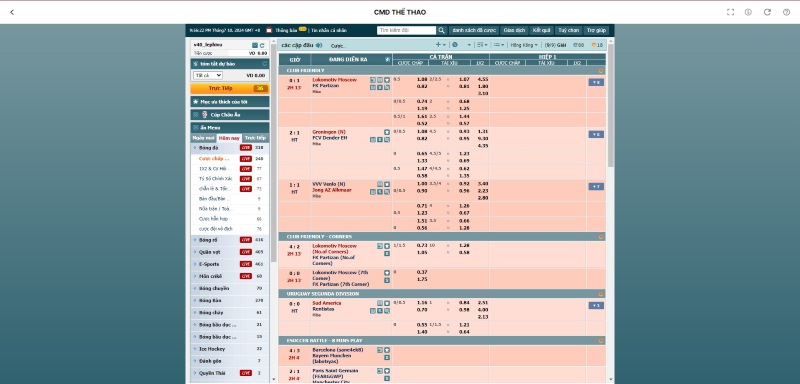Open the message icon beside username
The image size is (800, 384).
pos(255,45)
